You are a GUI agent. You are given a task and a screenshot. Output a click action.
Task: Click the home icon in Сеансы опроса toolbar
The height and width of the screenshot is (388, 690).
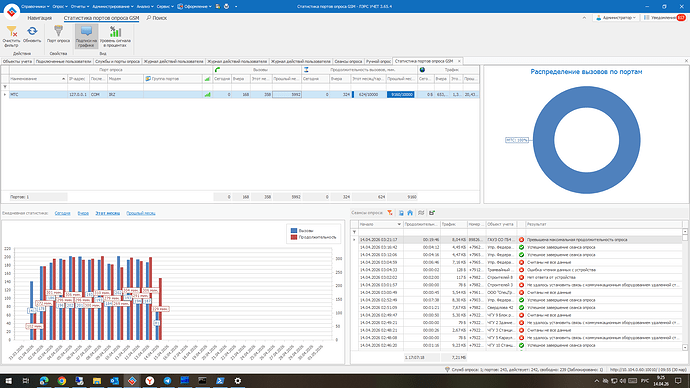[x=410, y=213]
